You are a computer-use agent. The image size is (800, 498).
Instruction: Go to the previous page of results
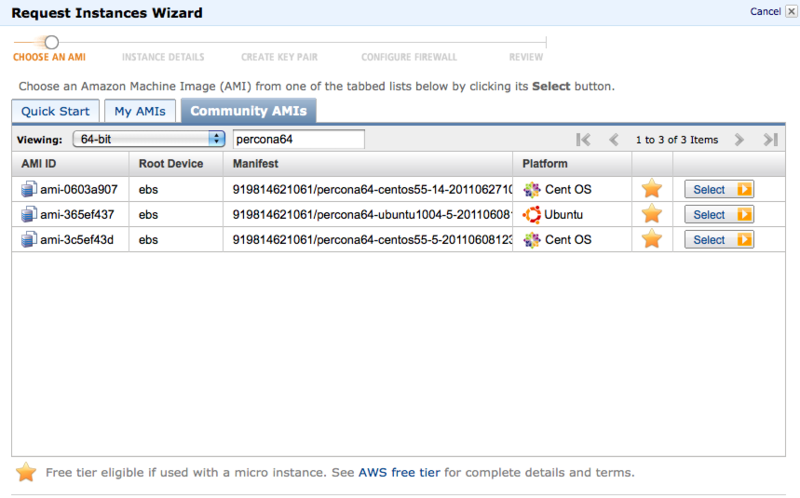614,140
